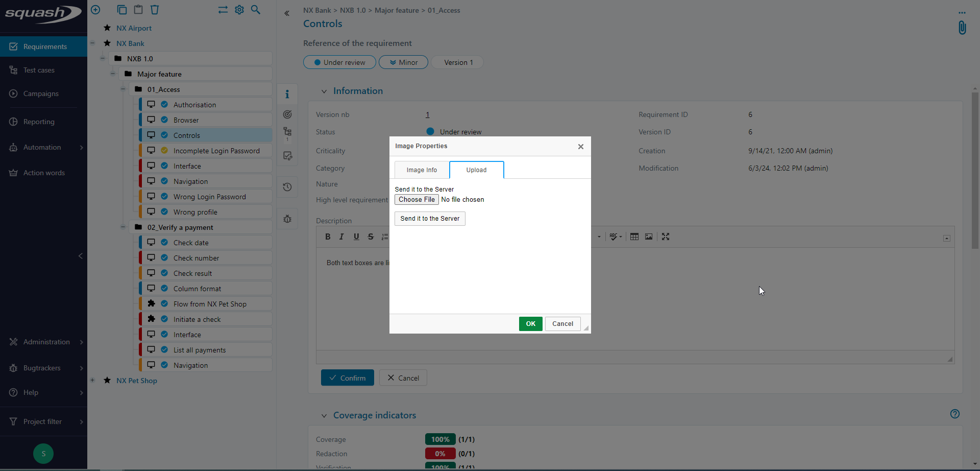Collapse the Information section
This screenshot has height=471, width=980.
pos(324,91)
